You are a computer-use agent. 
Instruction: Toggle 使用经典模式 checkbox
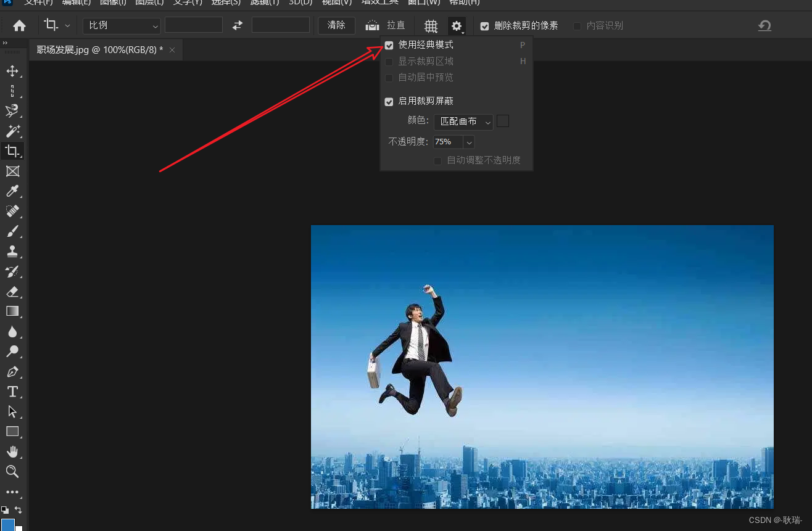[389, 45]
